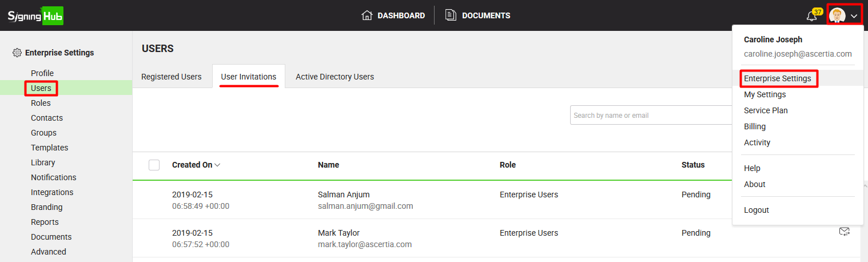The height and width of the screenshot is (262, 868).
Task: Open Active Directory Users tab
Action: (335, 77)
